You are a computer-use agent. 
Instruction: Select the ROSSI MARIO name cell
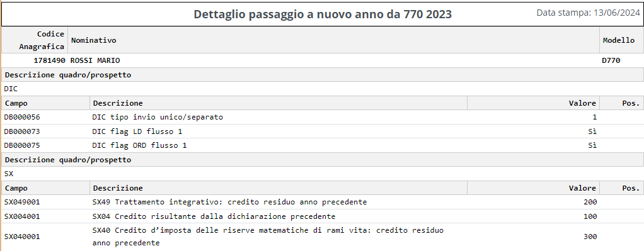(x=95, y=60)
